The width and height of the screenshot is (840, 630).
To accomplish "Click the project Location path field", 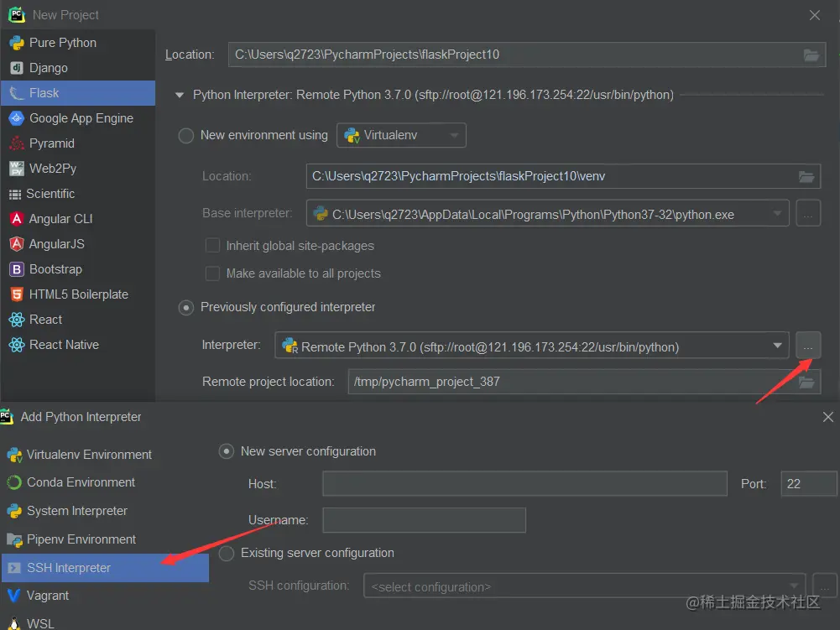I will click(x=527, y=55).
